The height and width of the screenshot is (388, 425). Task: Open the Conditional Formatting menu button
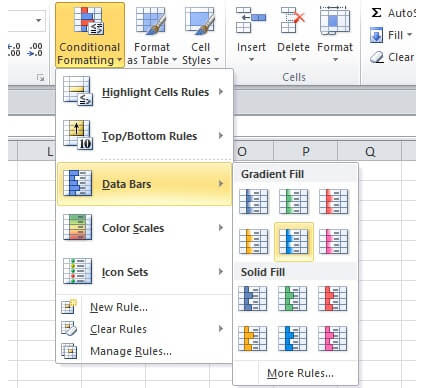coord(89,35)
